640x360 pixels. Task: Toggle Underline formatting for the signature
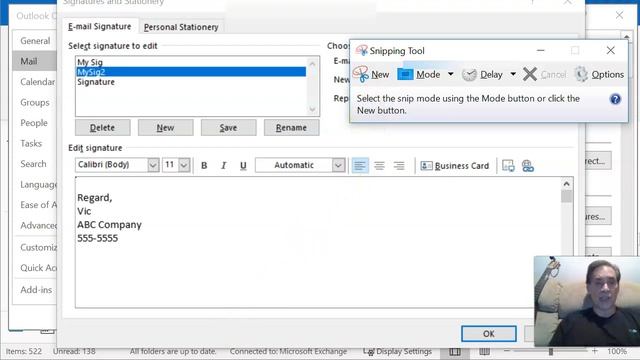pos(243,165)
